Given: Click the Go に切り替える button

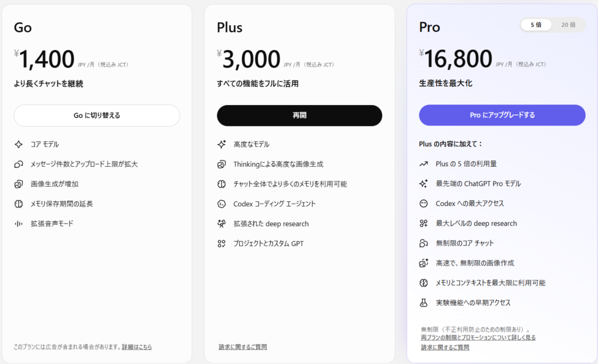Looking at the screenshot, I should (x=97, y=116).
